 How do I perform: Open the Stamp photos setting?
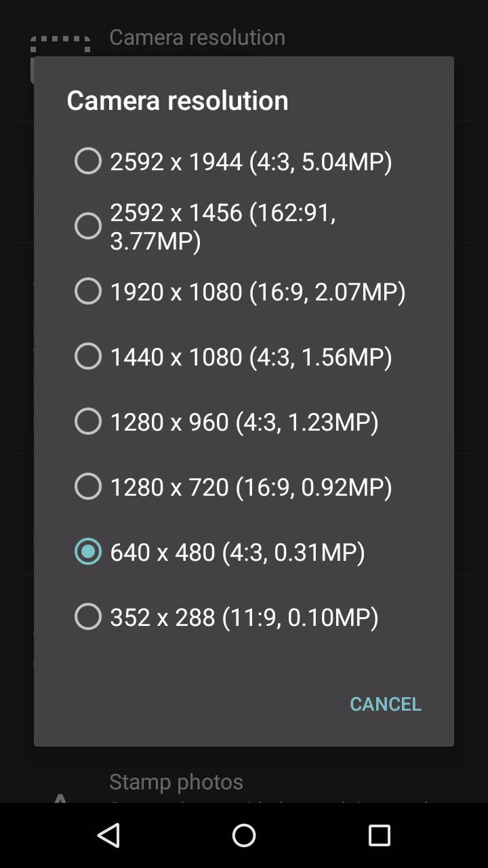(x=175, y=781)
